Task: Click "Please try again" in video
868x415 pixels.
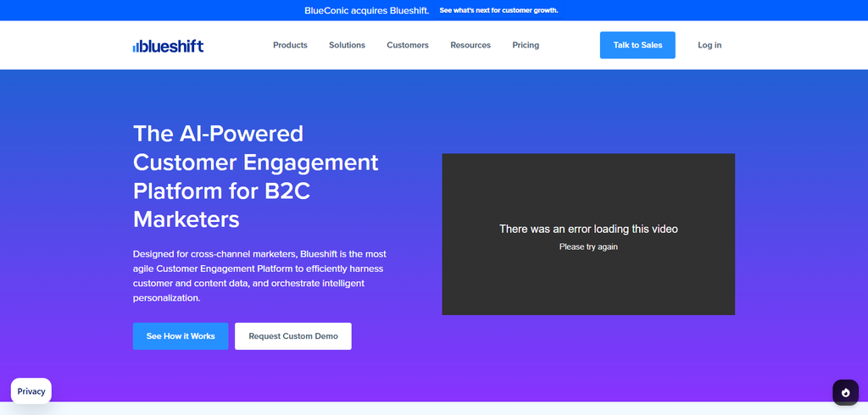Action: coord(588,246)
